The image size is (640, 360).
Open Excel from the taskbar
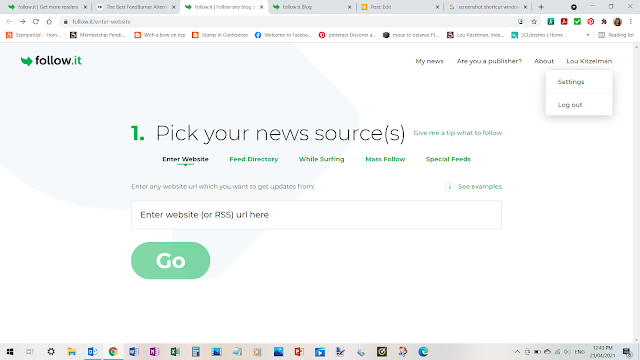click(x=175, y=351)
